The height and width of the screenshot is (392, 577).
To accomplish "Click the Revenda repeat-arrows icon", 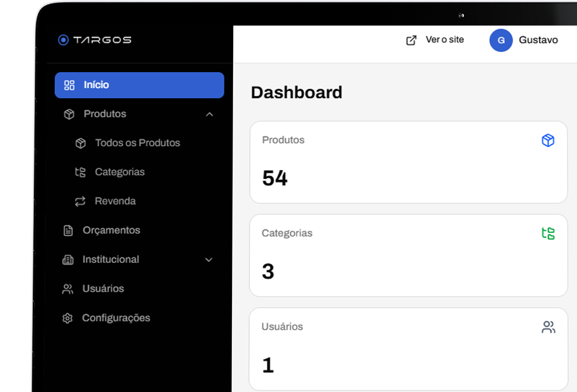I will point(80,201).
